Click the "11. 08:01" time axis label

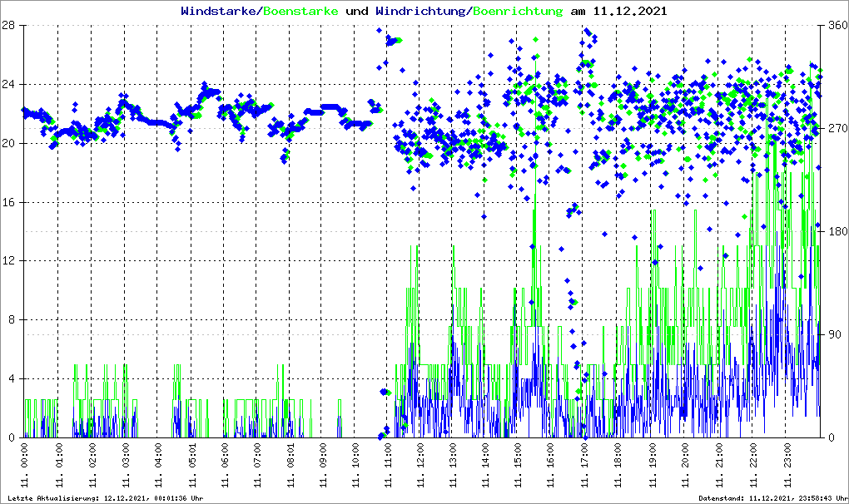tap(290, 466)
